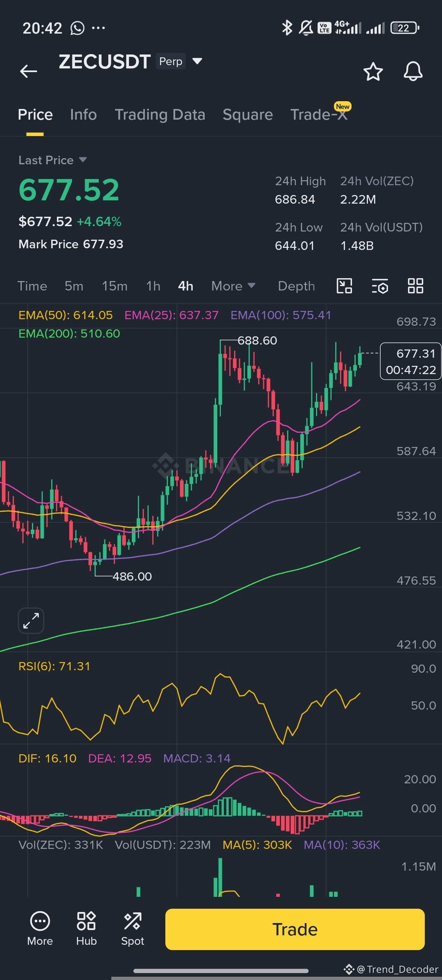442x980 pixels.
Task: Click the 486.00 low marker on chart
Action: click(x=132, y=576)
